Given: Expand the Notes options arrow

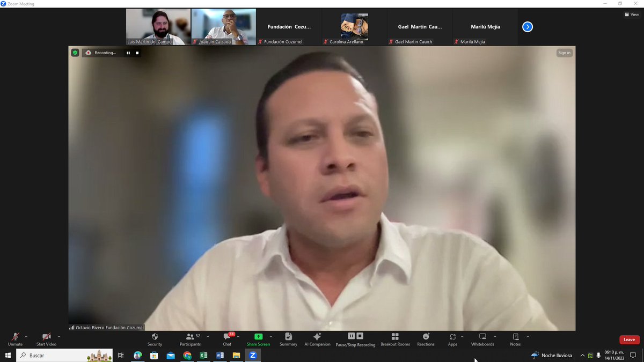Looking at the screenshot, I should coord(528,337).
